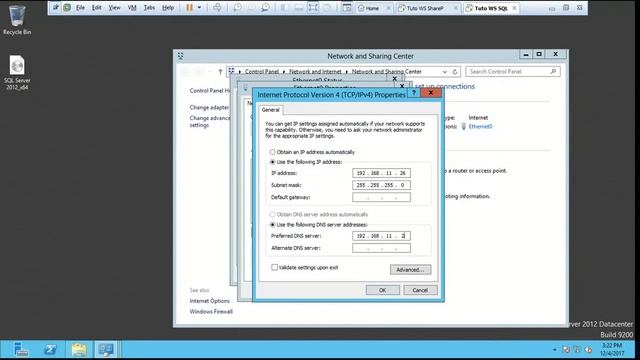Select the SQL Server 2012_x64 disc icon
The height and width of the screenshot is (360, 640).
(x=17, y=72)
